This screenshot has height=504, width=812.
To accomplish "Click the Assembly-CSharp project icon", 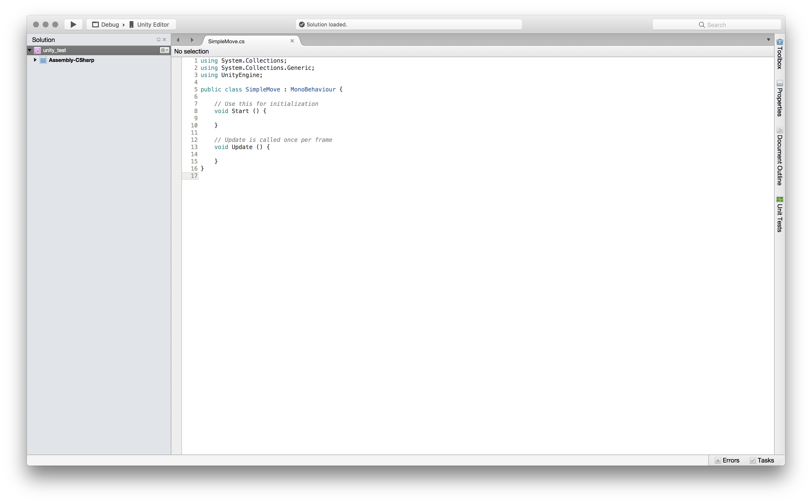I will tap(43, 60).
